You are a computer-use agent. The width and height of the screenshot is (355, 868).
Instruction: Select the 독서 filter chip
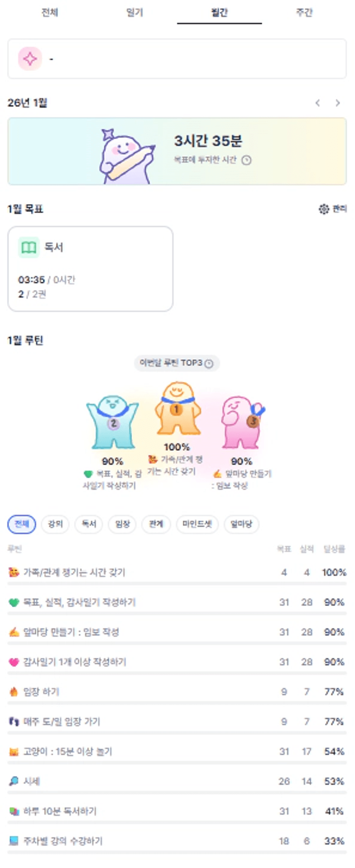(89, 524)
